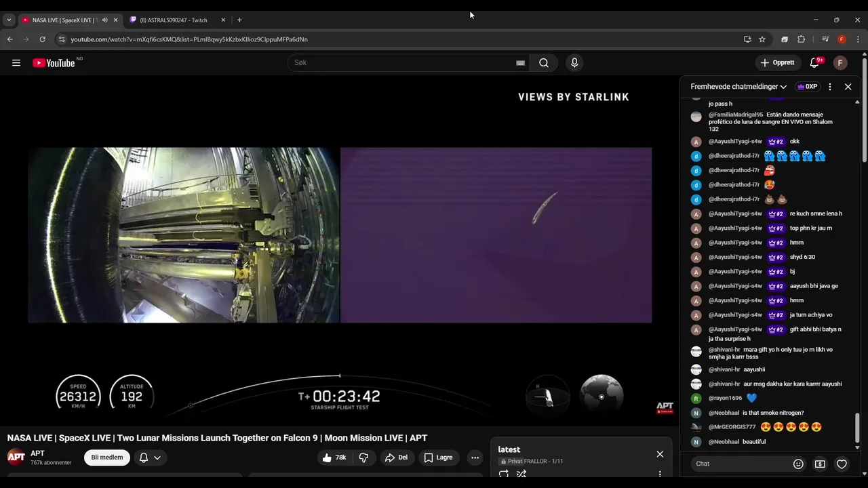Click the '767k abonnenter' subscriber count
The height and width of the screenshot is (488, 868).
pos(51,463)
